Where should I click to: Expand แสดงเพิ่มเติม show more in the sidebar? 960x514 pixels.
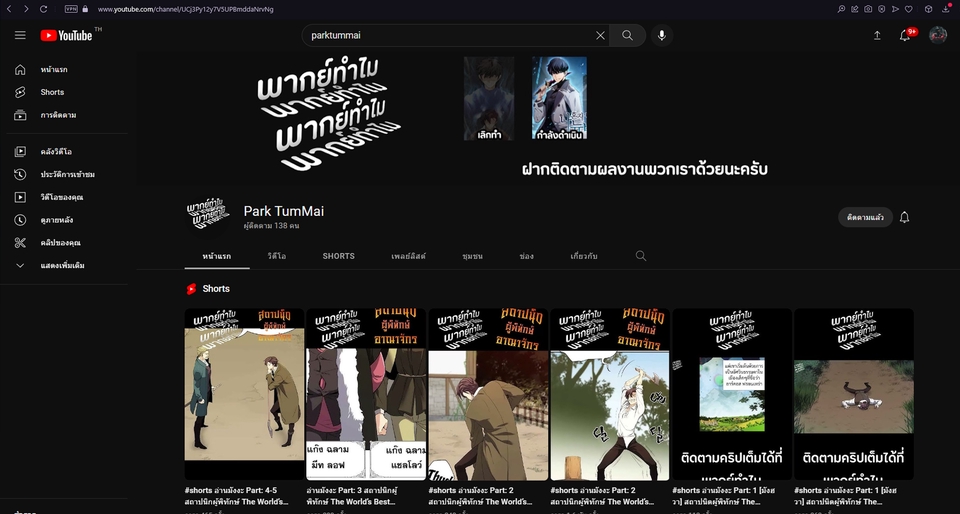pos(64,266)
